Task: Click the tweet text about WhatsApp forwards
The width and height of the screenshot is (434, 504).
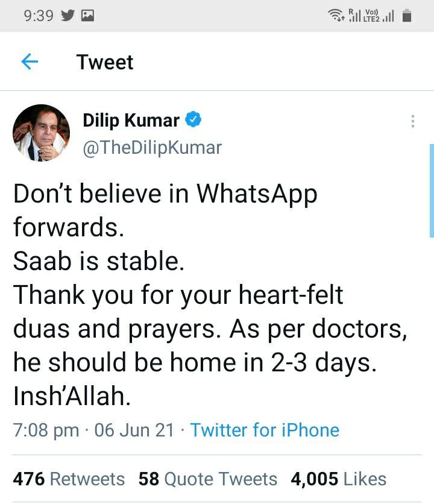Action: click(x=210, y=294)
